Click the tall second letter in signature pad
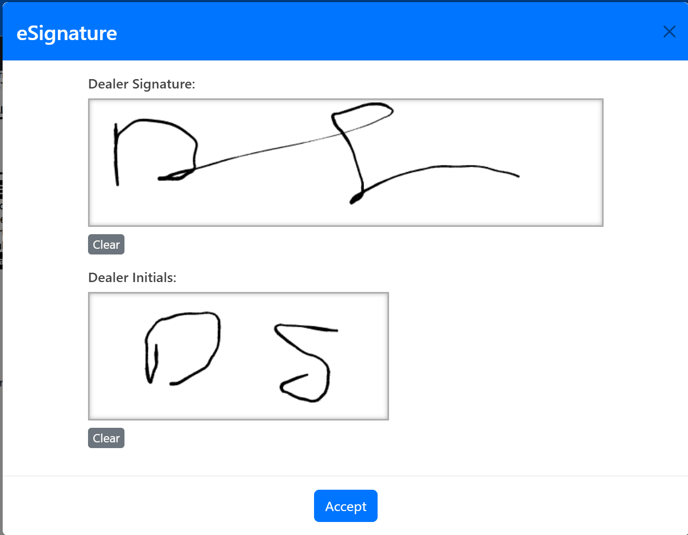 click(362, 153)
